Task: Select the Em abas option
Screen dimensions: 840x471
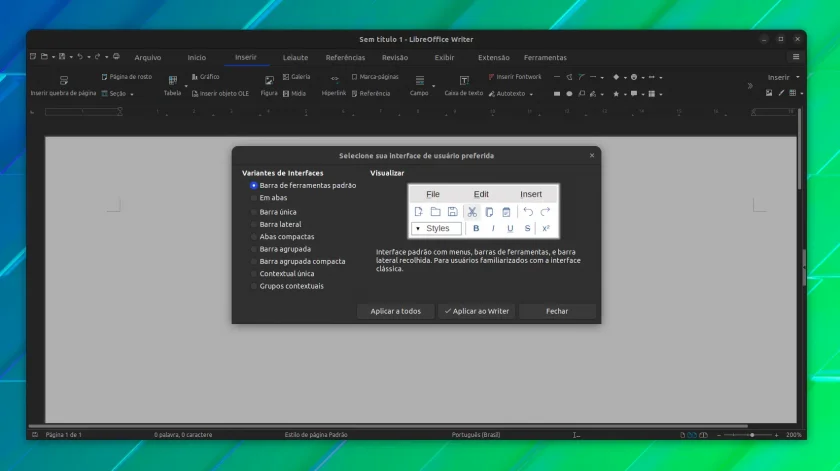Action: pyautogui.click(x=269, y=198)
